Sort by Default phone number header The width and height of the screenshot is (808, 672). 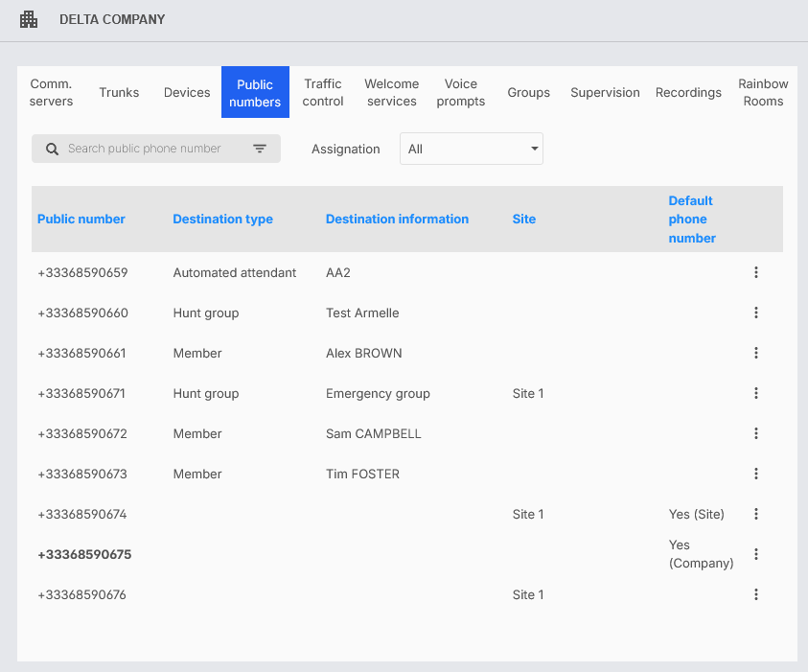692,220
